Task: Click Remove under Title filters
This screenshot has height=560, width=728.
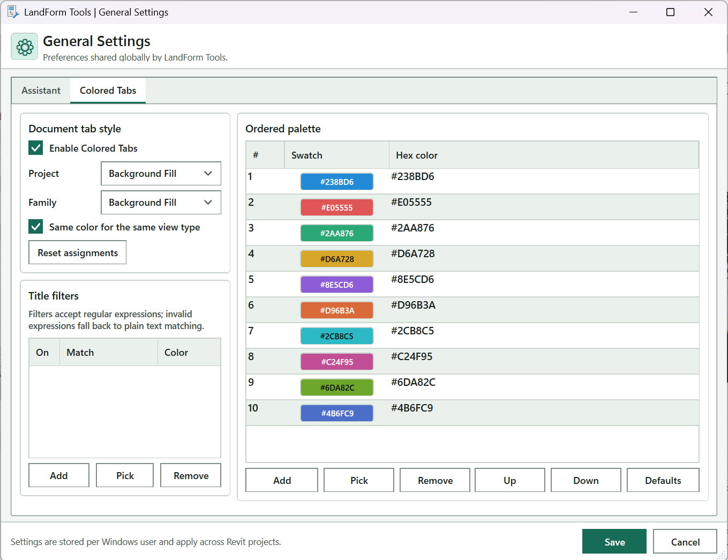Action: click(191, 475)
